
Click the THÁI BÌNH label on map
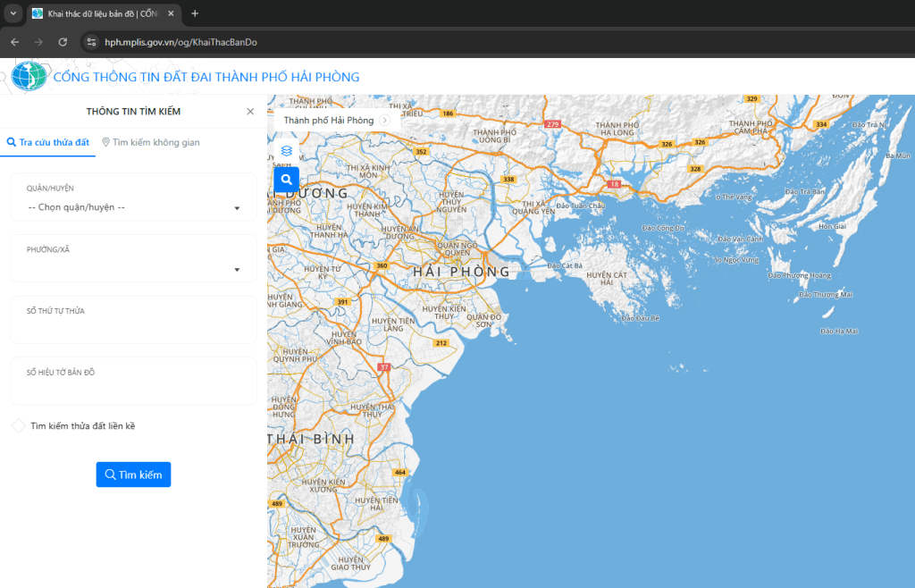312,440
